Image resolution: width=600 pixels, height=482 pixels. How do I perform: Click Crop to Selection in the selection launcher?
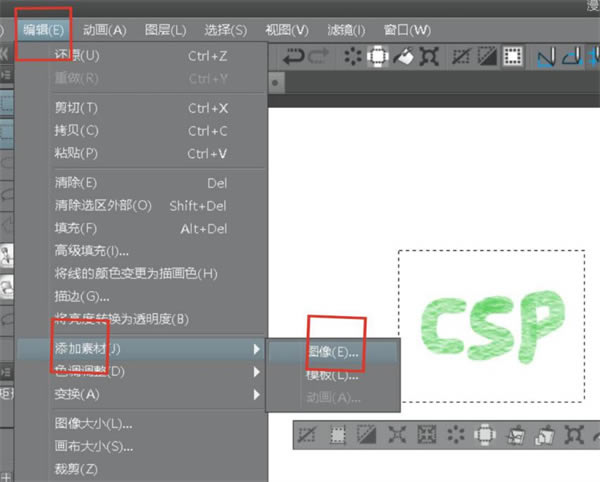337,435
